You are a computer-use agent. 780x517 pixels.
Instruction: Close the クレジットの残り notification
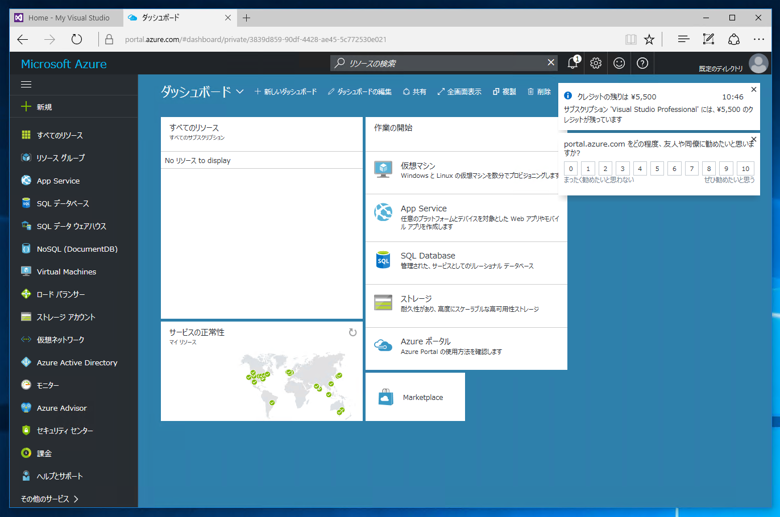coord(754,90)
